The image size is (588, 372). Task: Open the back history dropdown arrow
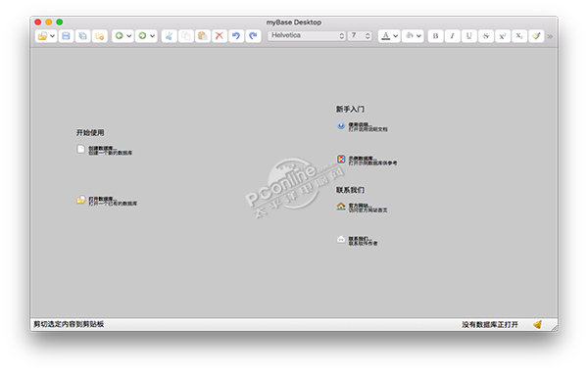pyautogui.click(x=129, y=36)
